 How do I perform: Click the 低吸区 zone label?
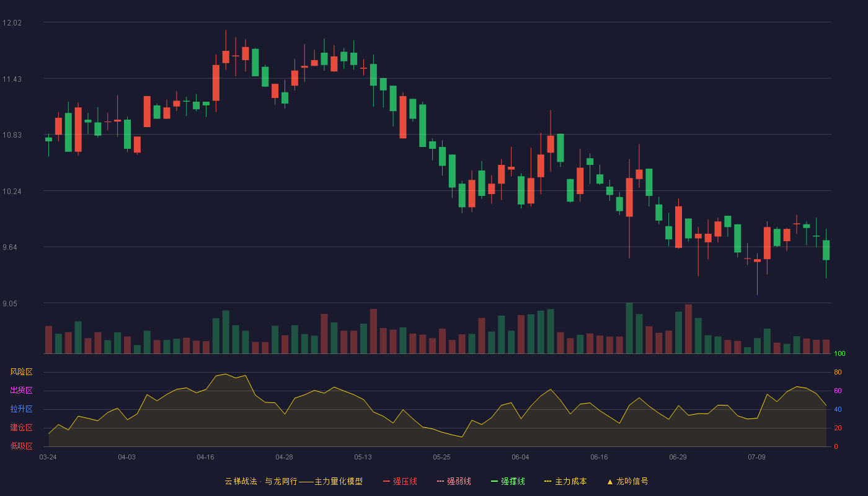tap(21, 446)
